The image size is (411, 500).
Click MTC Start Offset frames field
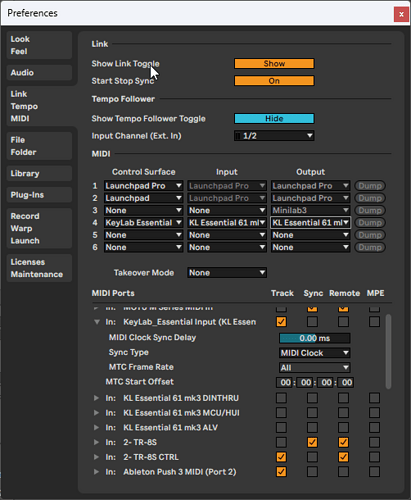(x=346, y=382)
